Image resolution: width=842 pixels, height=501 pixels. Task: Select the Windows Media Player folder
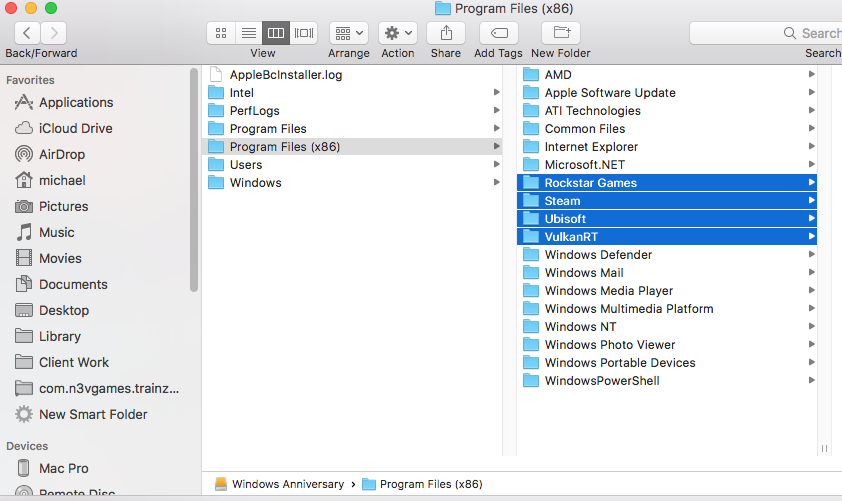667,291
